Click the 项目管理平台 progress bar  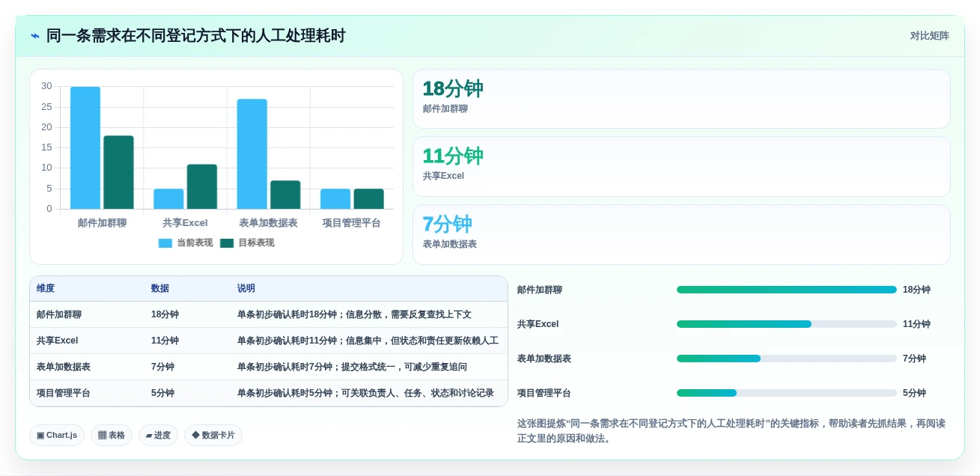coord(787,393)
